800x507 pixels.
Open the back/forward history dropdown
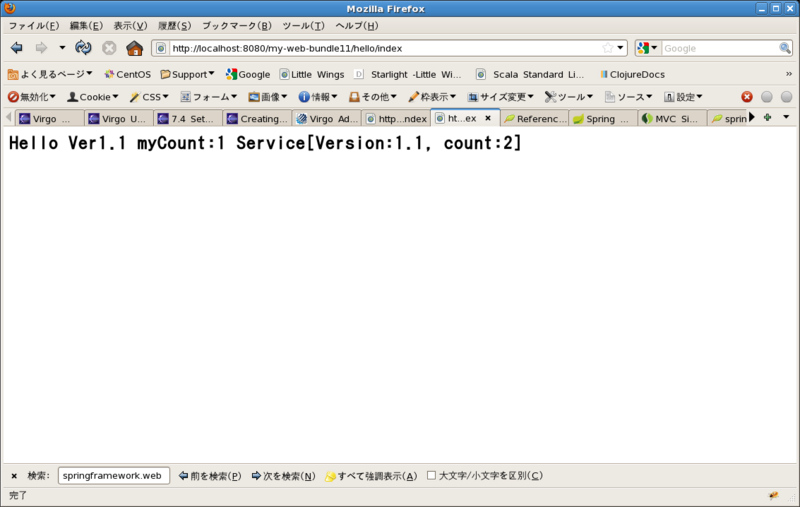point(62,48)
